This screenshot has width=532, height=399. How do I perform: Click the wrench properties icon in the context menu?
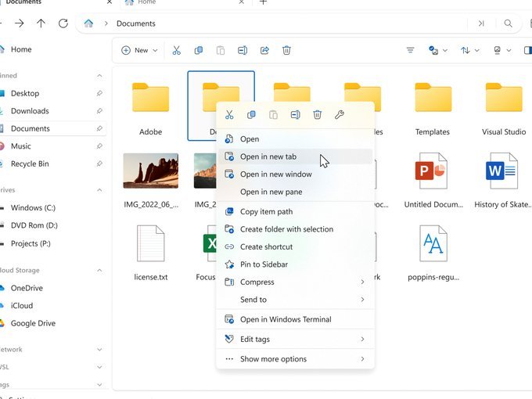pos(340,115)
